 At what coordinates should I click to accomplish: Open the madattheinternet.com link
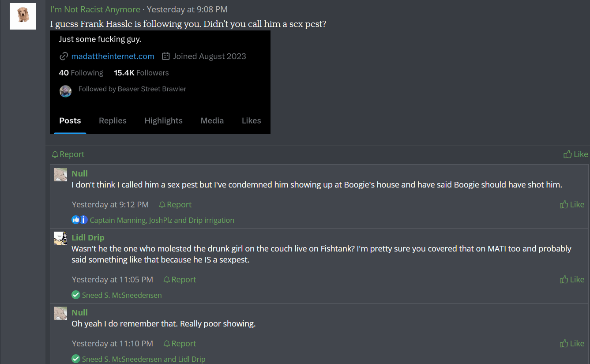click(x=113, y=56)
